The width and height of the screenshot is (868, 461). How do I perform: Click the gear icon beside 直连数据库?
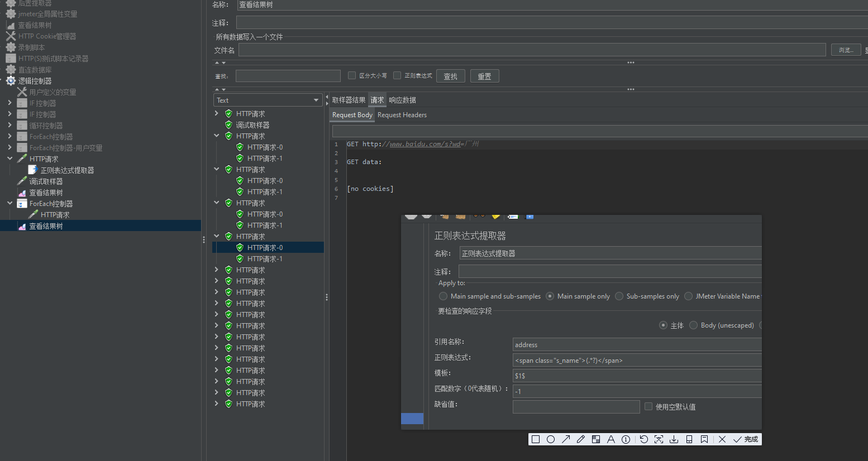tap(11, 70)
